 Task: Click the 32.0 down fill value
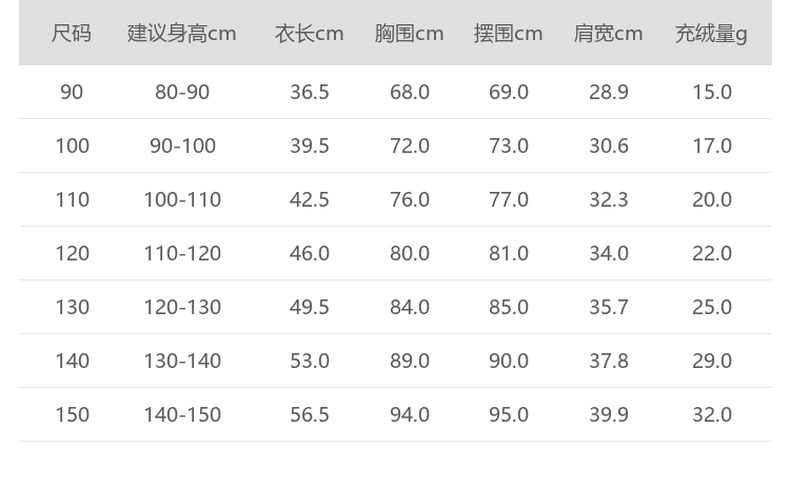pyautogui.click(x=712, y=415)
